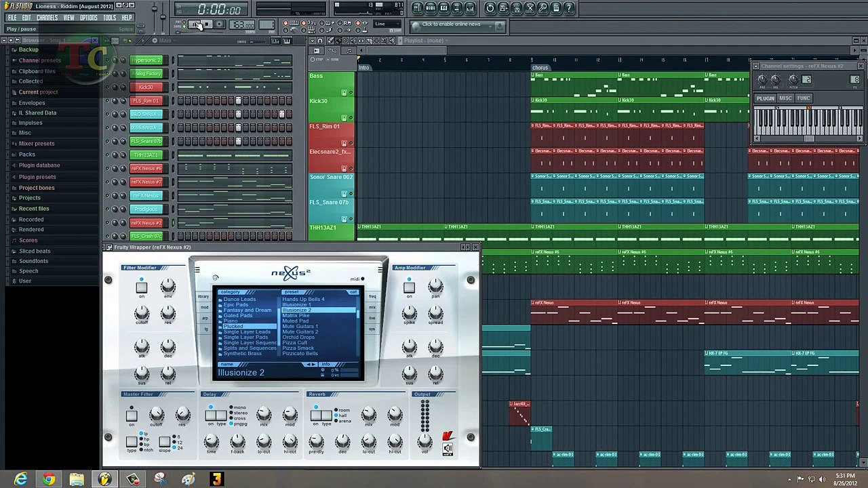
Task: Select the mono delay mode in Nexus
Action: 237,407
